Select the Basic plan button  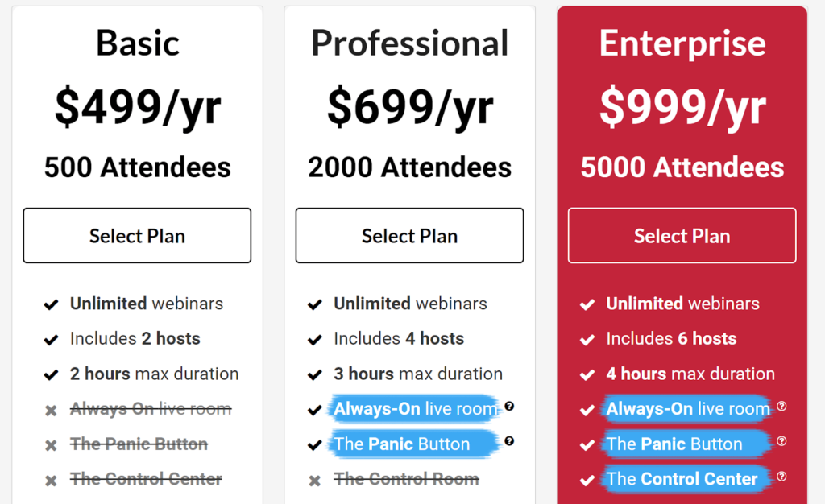click(137, 235)
